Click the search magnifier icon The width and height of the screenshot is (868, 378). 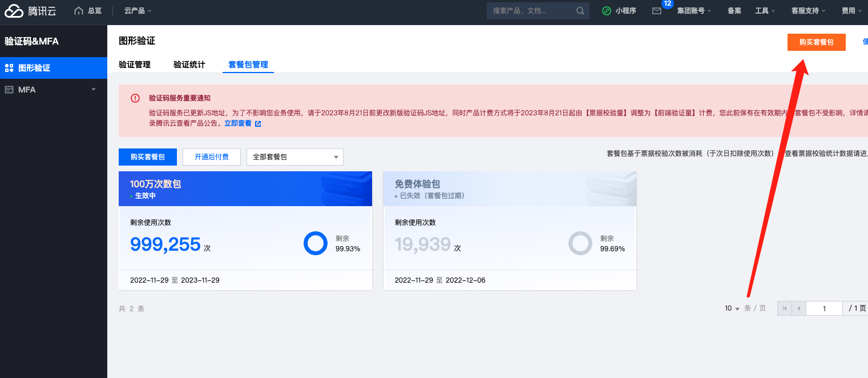(580, 11)
